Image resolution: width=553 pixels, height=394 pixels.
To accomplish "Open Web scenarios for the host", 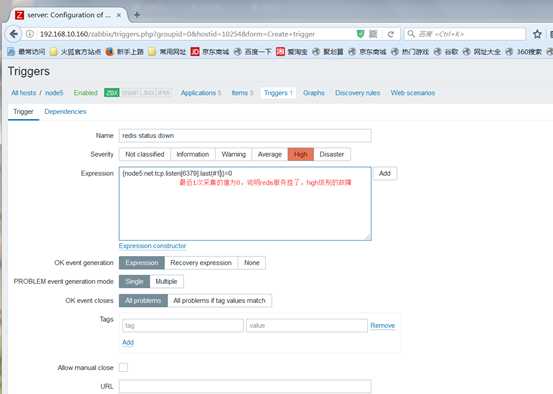I will pos(413,93).
